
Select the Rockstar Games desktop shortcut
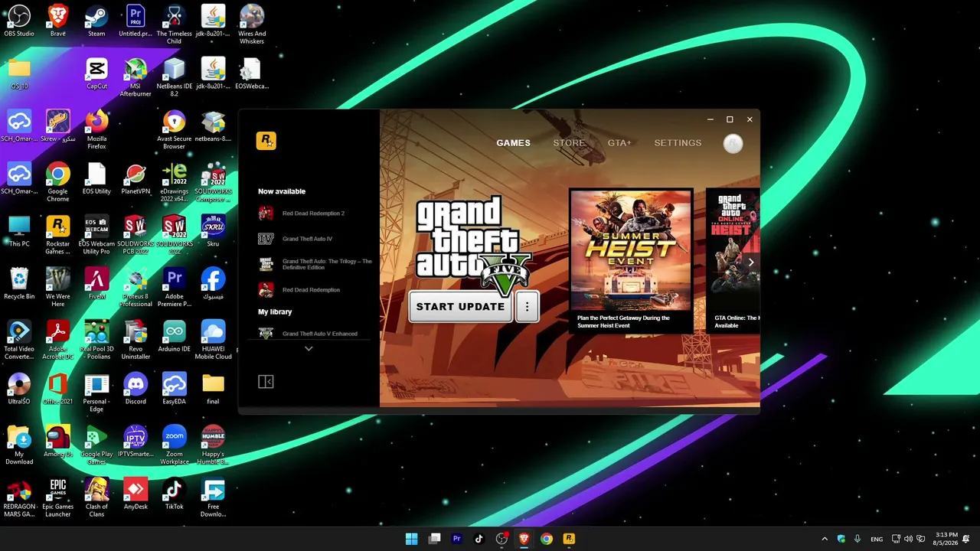pos(58,235)
